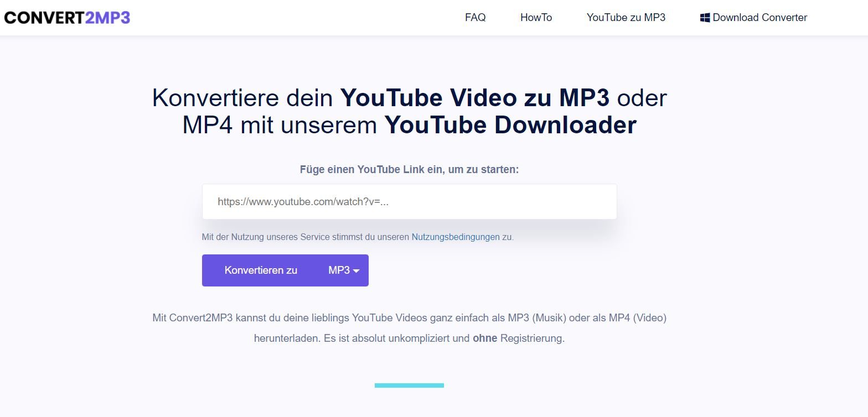Image resolution: width=868 pixels, height=417 pixels.
Task: Click the bold YouTube Downloader heading text
Action: point(510,125)
